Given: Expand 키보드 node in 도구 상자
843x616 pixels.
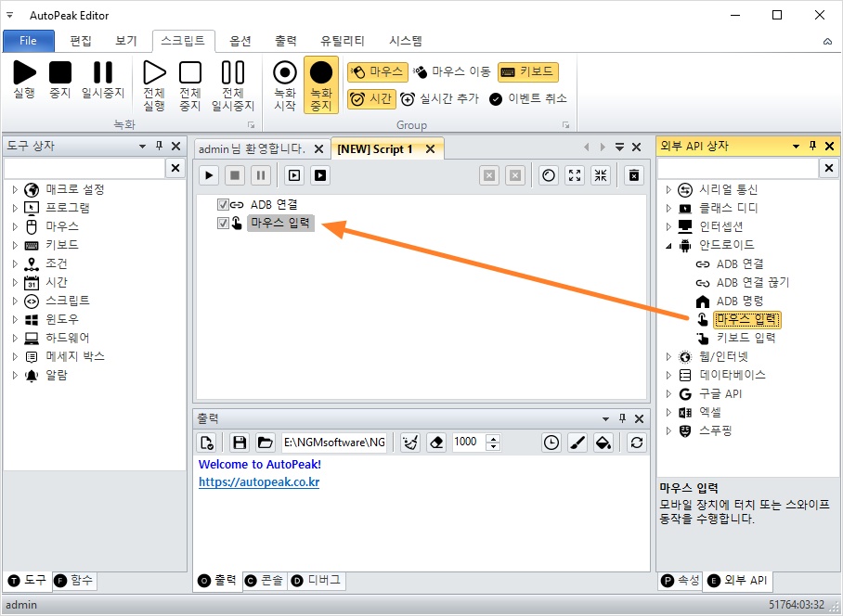Looking at the screenshot, I should (x=15, y=246).
